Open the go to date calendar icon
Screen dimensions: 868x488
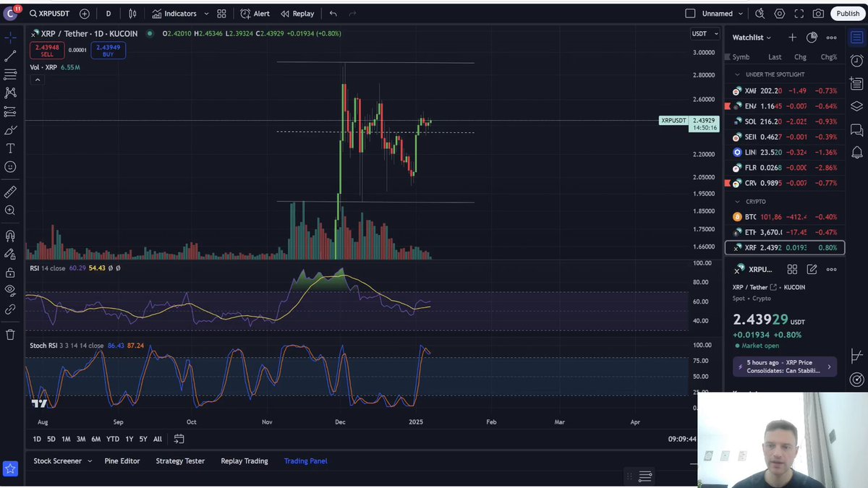click(x=179, y=439)
